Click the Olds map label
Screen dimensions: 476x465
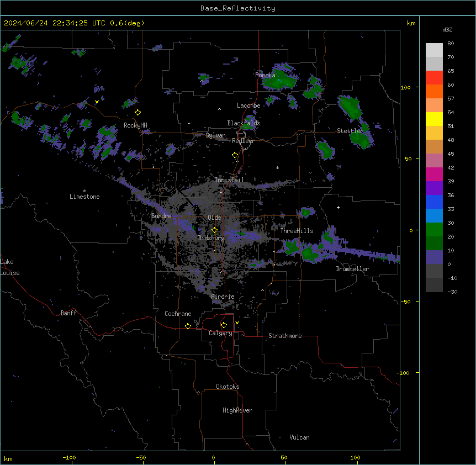pyautogui.click(x=214, y=218)
